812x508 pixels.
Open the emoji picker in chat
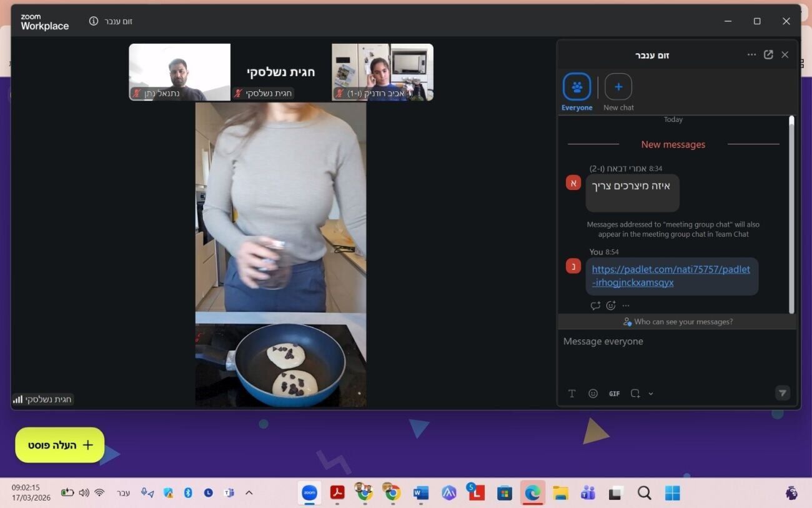click(593, 394)
